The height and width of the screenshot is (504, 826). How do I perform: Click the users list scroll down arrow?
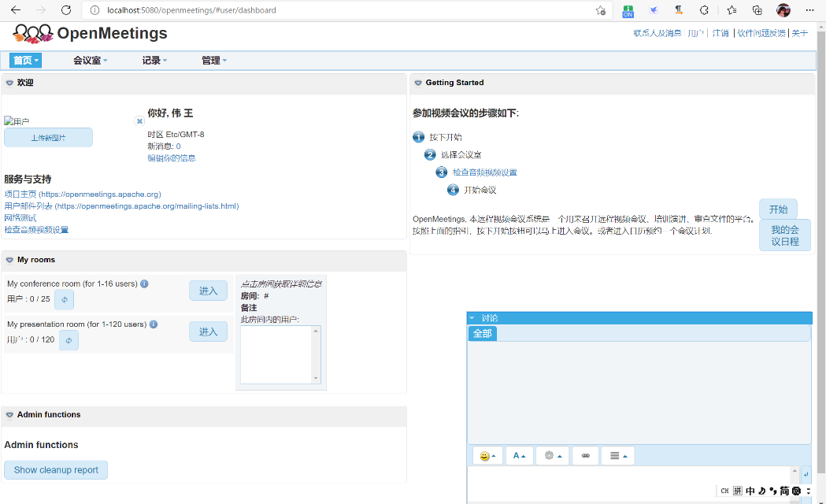(316, 378)
